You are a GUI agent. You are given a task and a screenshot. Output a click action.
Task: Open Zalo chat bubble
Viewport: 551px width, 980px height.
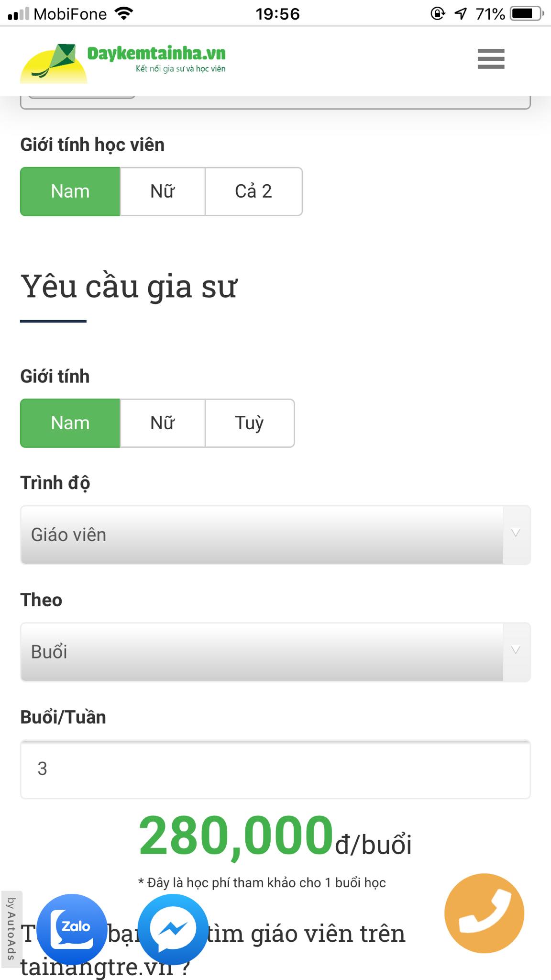(x=72, y=928)
